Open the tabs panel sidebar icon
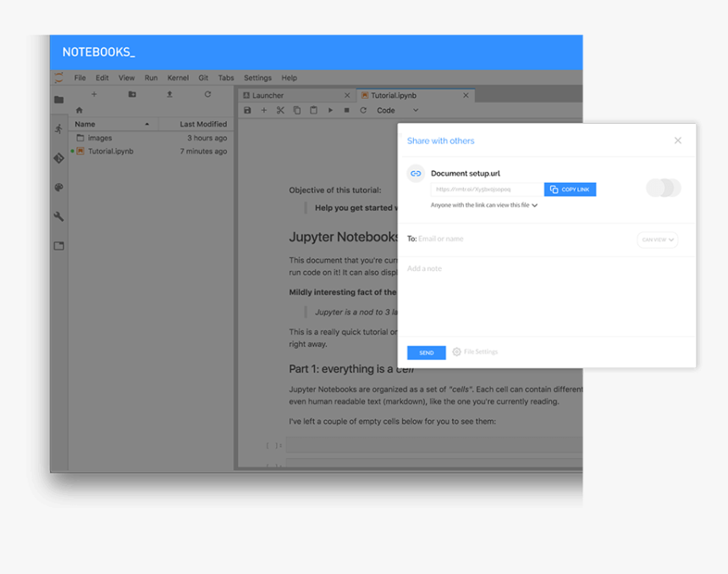 pos(59,246)
